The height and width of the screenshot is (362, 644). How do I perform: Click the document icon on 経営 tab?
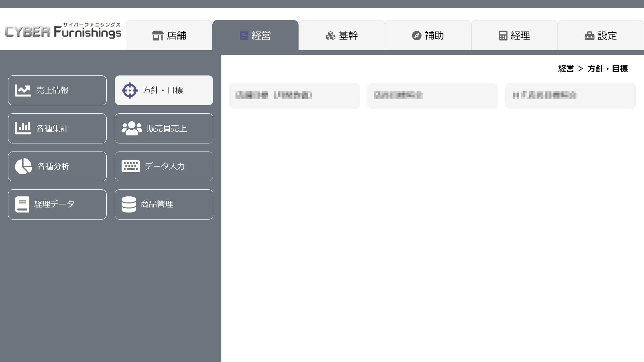pos(244,36)
